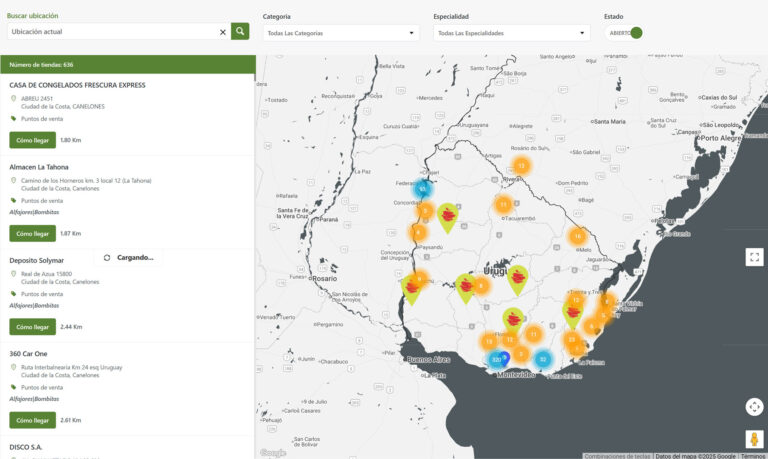Focus the Ubicación actual search field
The width and height of the screenshot is (768, 459).
(110, 32)
